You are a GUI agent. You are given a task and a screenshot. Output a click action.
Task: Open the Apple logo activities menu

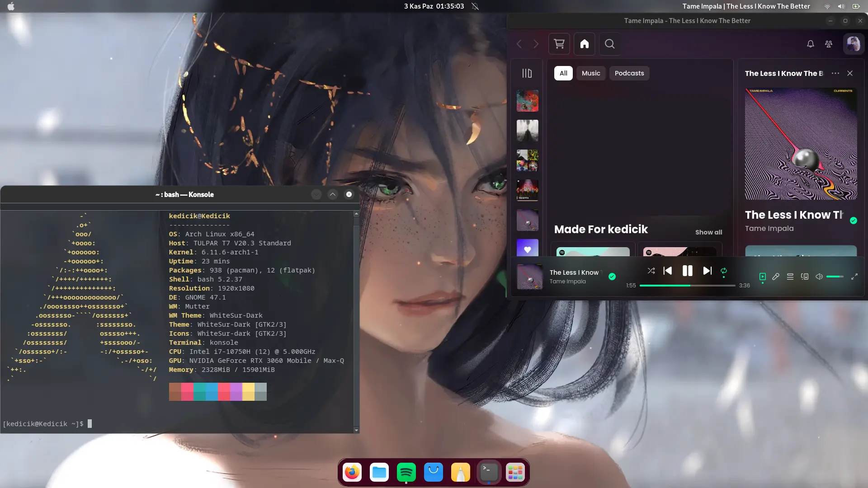[x=11, y=6]
